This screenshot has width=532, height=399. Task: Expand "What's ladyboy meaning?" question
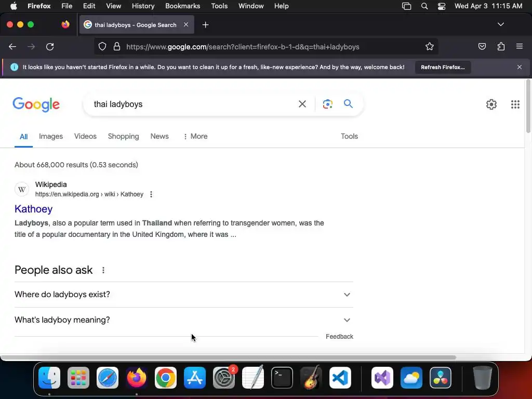(183, 320)
